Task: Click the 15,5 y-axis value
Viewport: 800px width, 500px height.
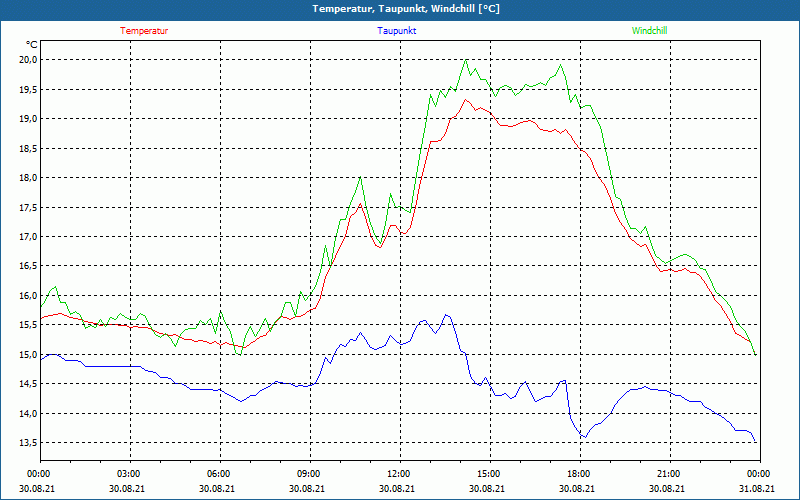Action: coord(29,325)
